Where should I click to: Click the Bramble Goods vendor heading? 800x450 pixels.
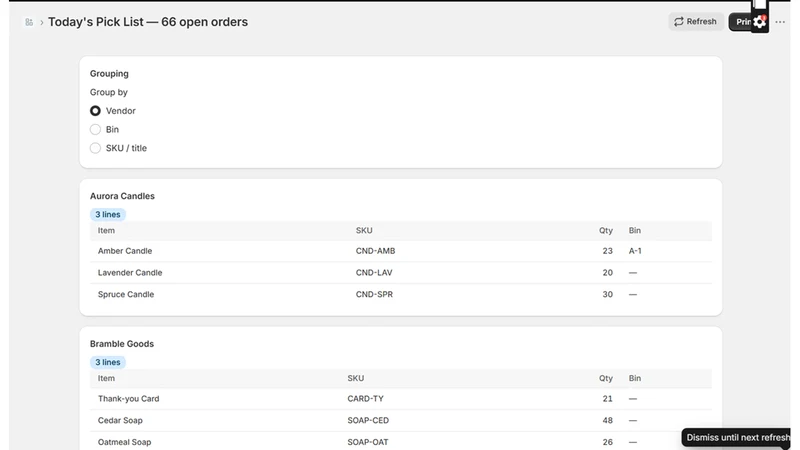click(x=121, y=344)
